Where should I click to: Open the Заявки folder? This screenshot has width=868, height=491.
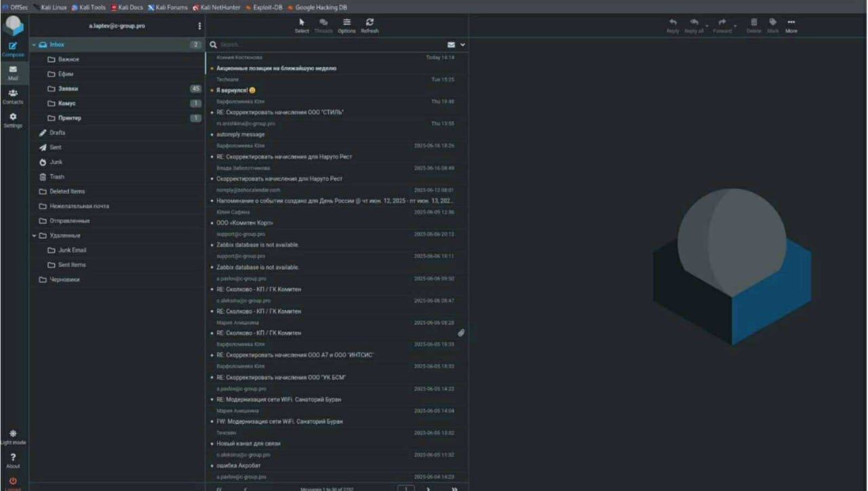(68, 89)
